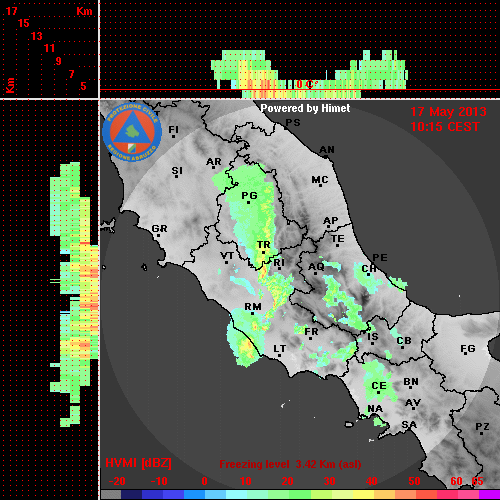Click the '50' dBZ scale value
Viewport: 500px width, 500px height.
click(x=415, y=481)
